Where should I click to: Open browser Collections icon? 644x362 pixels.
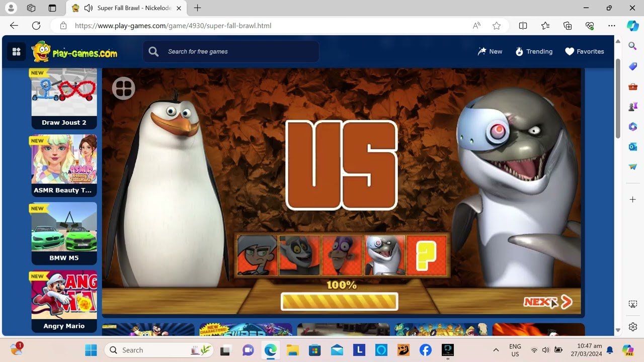(x=568, y=26)
